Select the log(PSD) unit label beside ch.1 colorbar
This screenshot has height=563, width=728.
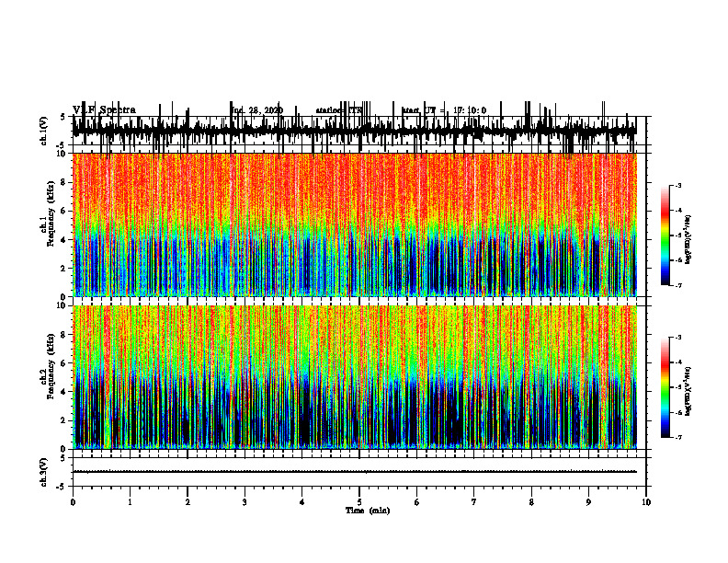(688, 239)
